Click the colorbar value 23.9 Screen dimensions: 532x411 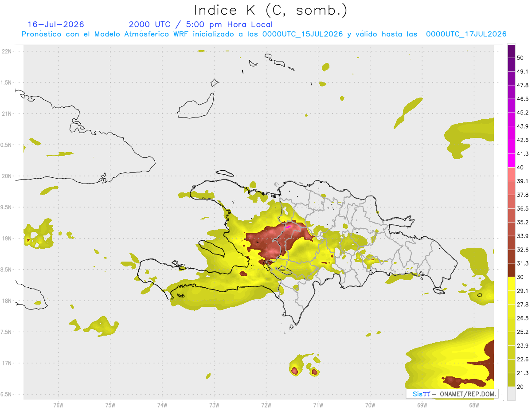[523, 346]
